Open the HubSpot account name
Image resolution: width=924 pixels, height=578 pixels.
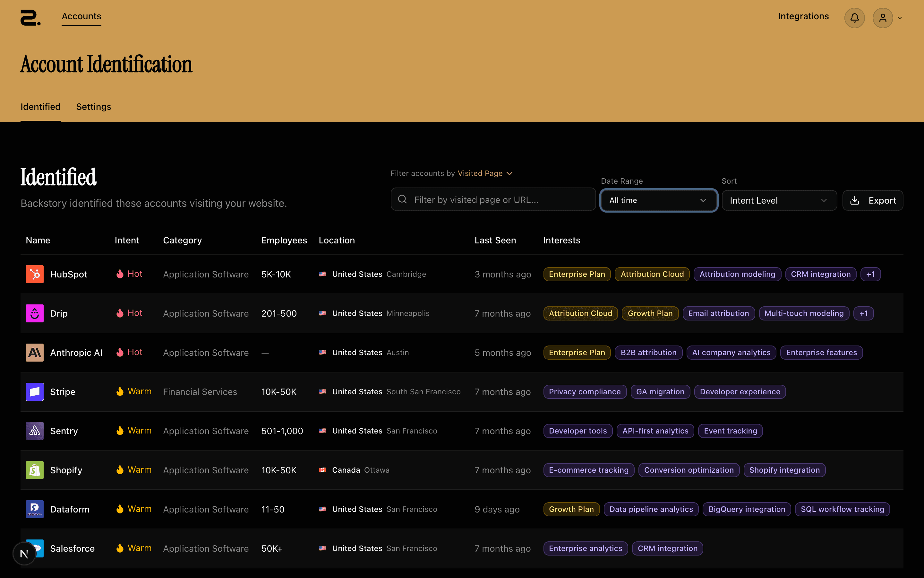tap(69, 275)
